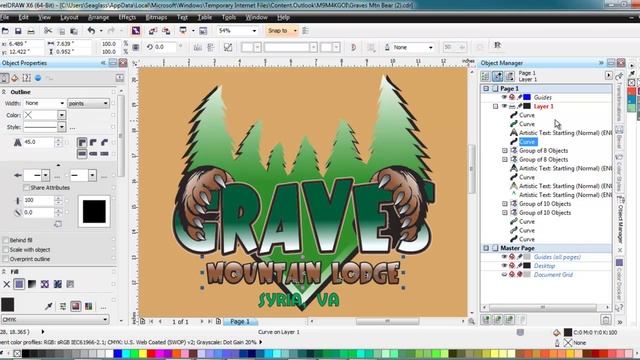
Task: Check the Scale with object option
Action: [x=6, y=250]
